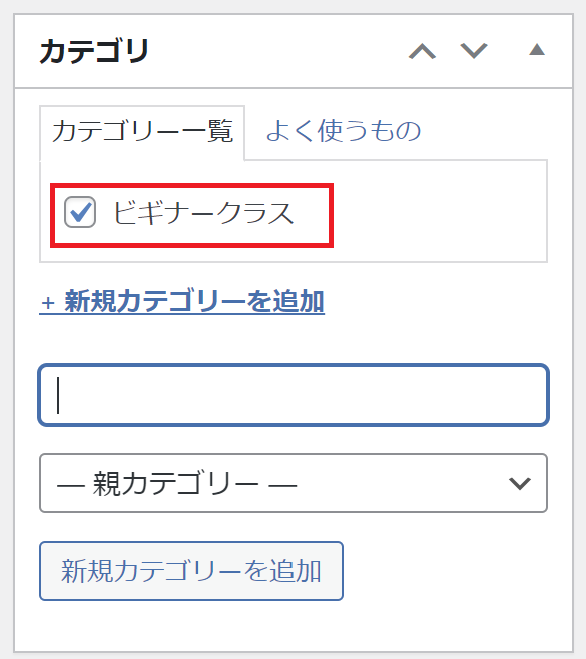Select the — 親カテゴリー — combo box text
Viewport: 586px width, 659px height.
[x=177, y=484]
